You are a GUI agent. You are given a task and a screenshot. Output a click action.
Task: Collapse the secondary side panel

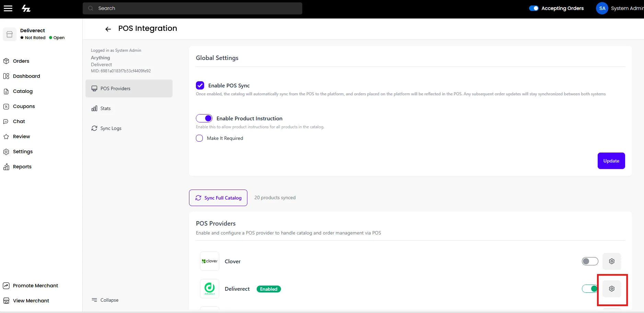coord(105,300)
